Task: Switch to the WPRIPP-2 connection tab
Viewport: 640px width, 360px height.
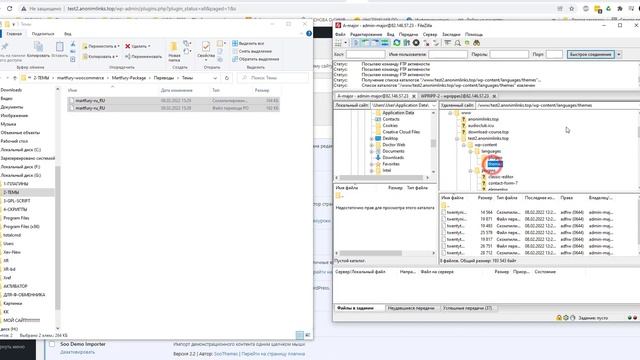Action: [x=455, y=96]
